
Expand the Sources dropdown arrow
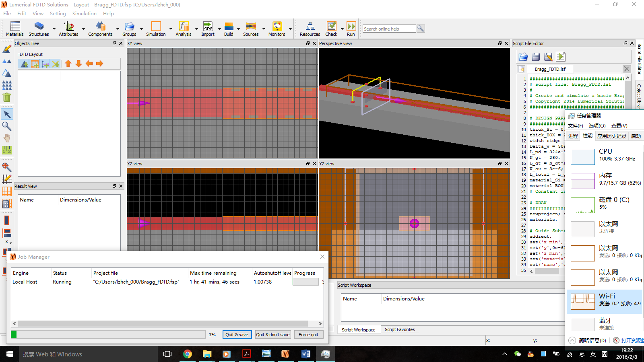(x=264, y=29)
